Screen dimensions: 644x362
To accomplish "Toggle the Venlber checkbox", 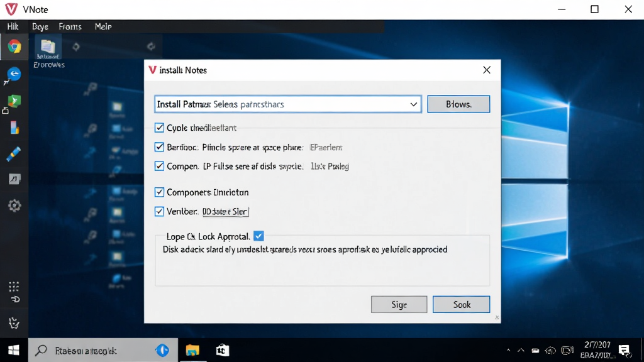I will click(x=159, y=211).
